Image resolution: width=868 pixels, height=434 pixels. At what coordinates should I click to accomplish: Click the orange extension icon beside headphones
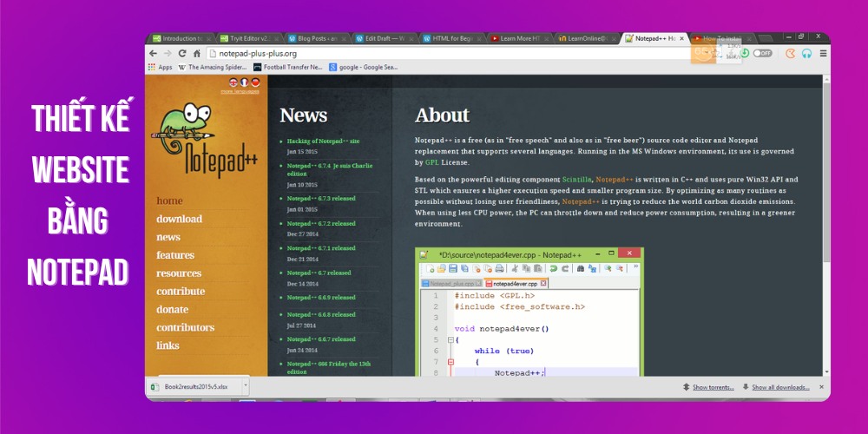pyautogui.click(x=791, y=54)
